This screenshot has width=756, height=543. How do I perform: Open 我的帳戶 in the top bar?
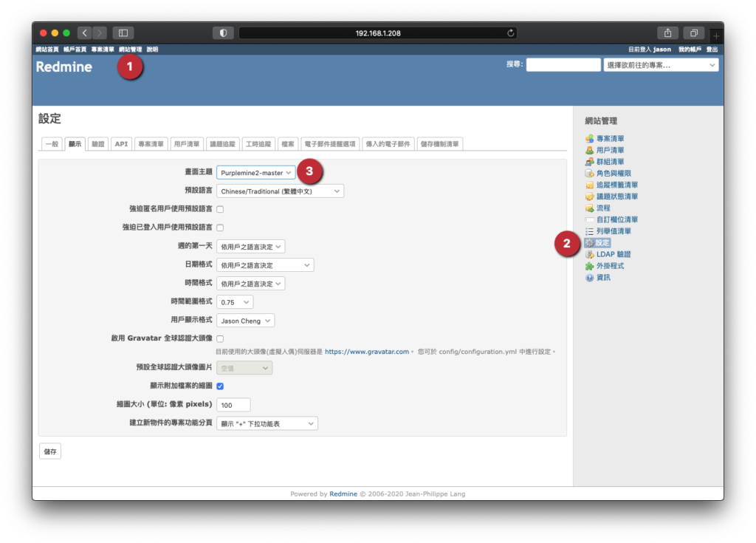click(x=690, y=49)
